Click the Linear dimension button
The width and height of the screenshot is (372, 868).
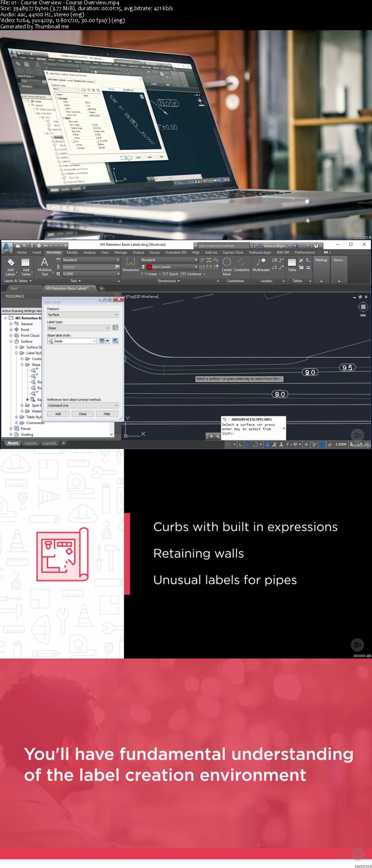coord(150,274)
